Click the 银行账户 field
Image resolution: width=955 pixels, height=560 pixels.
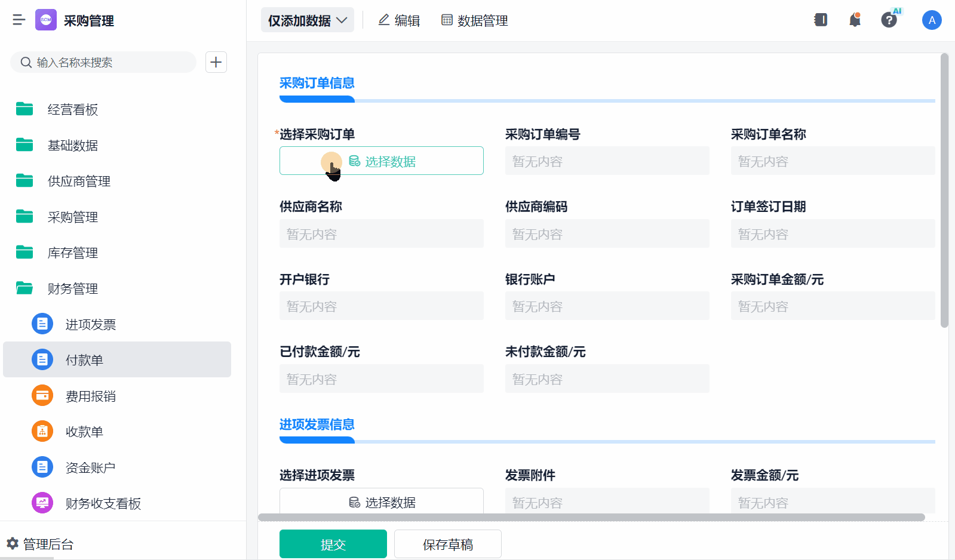(x=607, y=306)
